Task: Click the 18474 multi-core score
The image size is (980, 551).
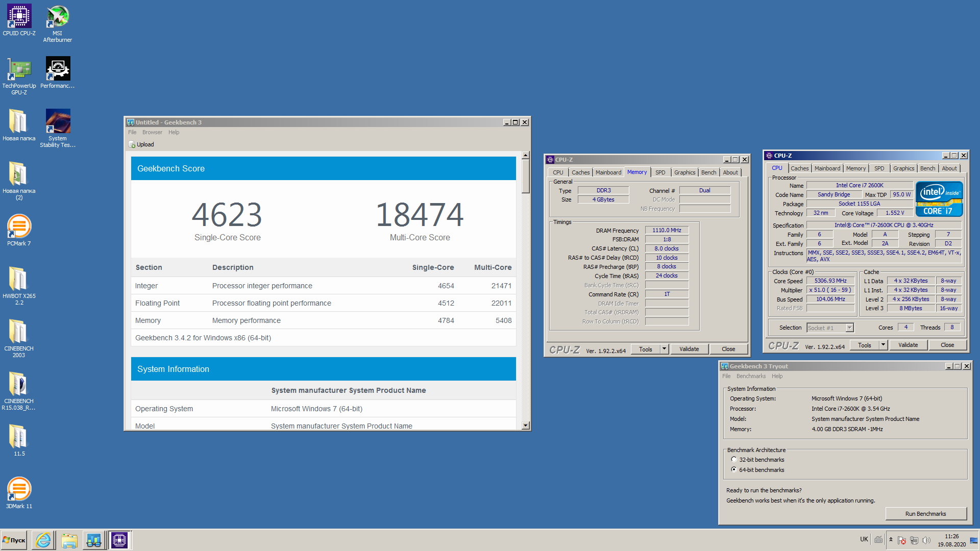Action: click(x=420, y=215)
